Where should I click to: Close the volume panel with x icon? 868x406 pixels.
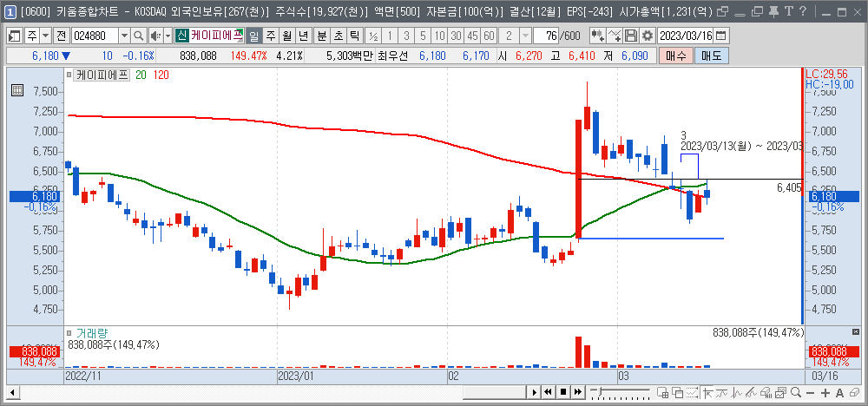[855, 331]
